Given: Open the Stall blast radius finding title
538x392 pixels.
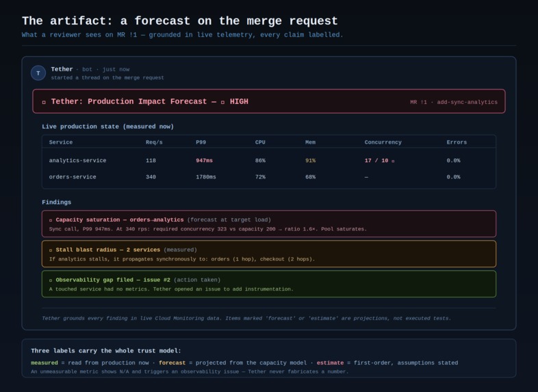Looking at the screenshot, I should [x=107, y=250].
